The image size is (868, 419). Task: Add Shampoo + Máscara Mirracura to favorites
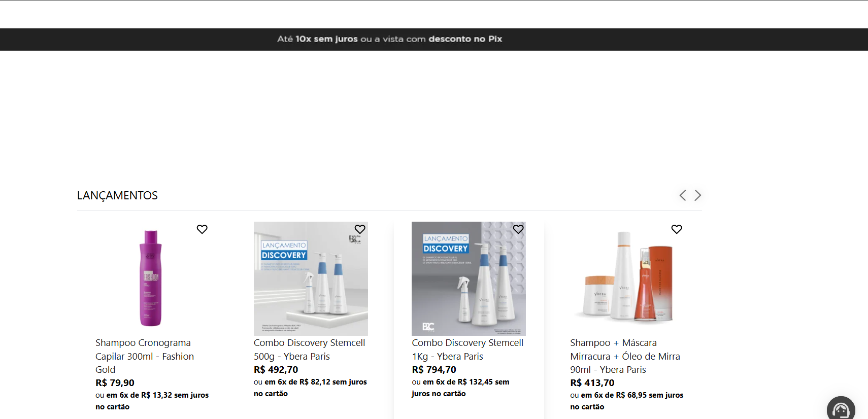pyautogui.click(x=677, y=229)
